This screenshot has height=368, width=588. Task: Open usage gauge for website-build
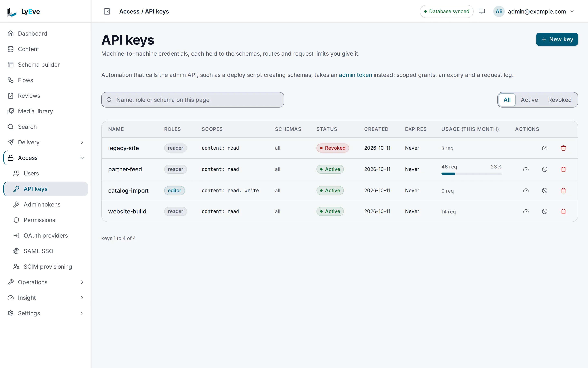point(526,212)
